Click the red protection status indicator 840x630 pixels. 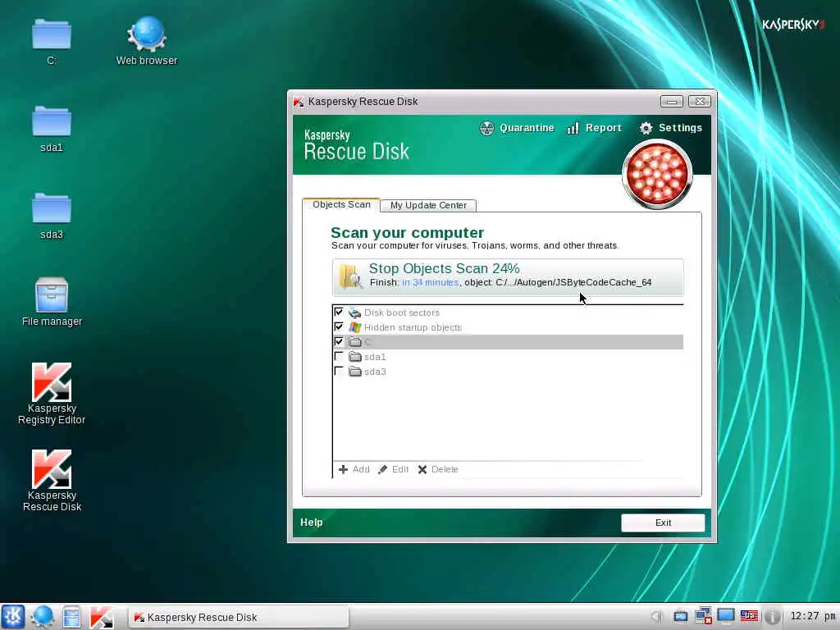pyautogui.click(x=657, y=175)
